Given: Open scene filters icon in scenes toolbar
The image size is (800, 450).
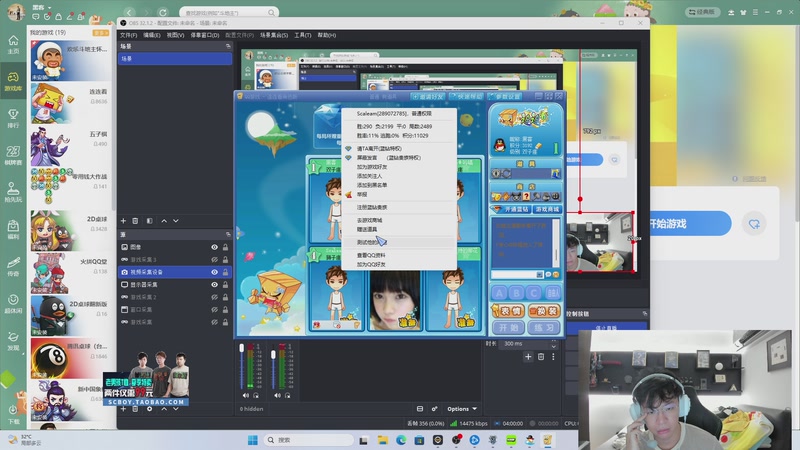Looking at the screenshot, I should coord(149,221).
